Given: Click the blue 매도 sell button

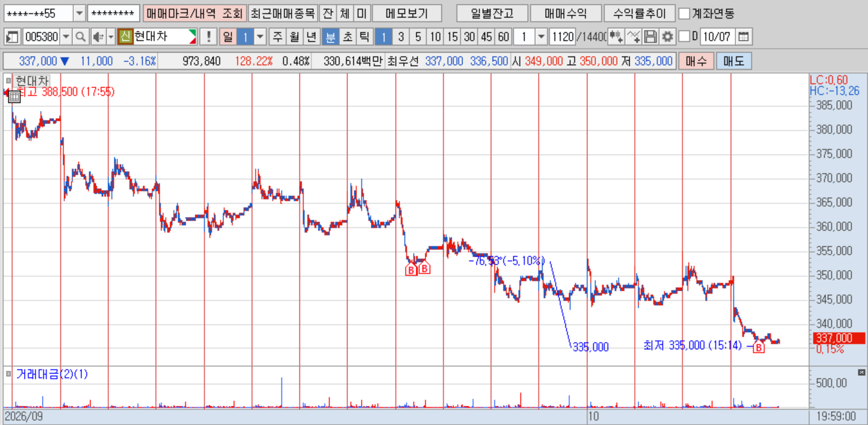Looking at the screenshot, I should point(733,61).
